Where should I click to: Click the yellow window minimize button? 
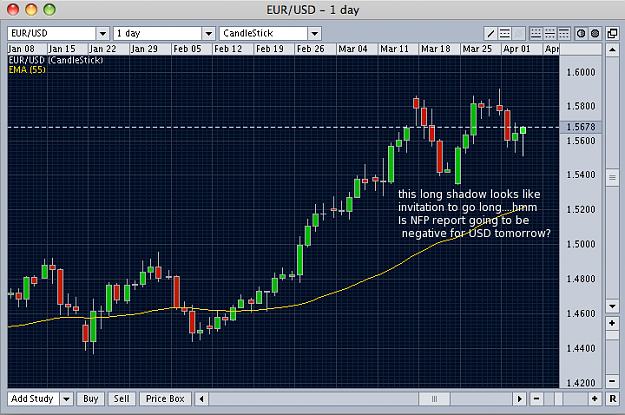tap(31, 10)
